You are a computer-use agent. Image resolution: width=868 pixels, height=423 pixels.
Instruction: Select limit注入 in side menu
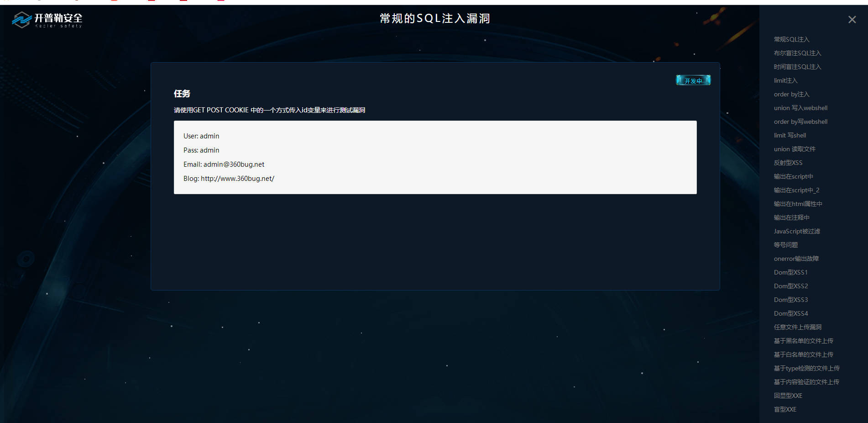(785, 80)
